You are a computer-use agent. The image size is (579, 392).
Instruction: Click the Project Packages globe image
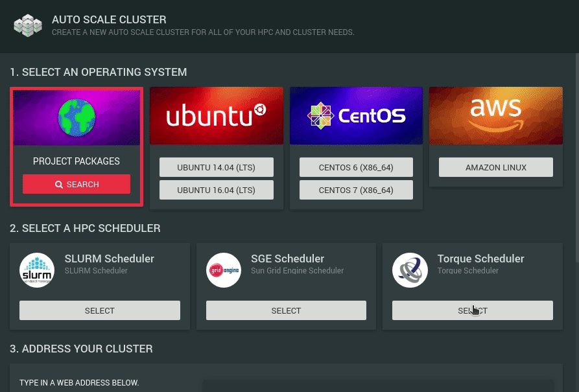tap(77, 118)
